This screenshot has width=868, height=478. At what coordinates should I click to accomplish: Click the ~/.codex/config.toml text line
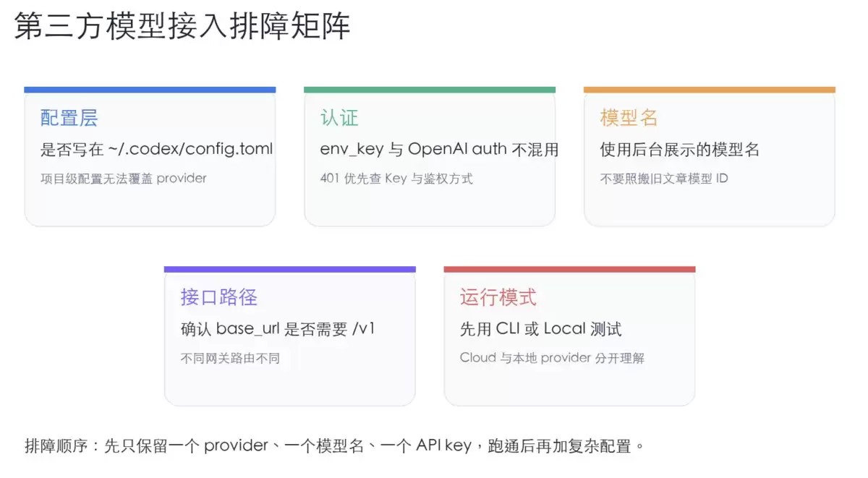point(157,150)
